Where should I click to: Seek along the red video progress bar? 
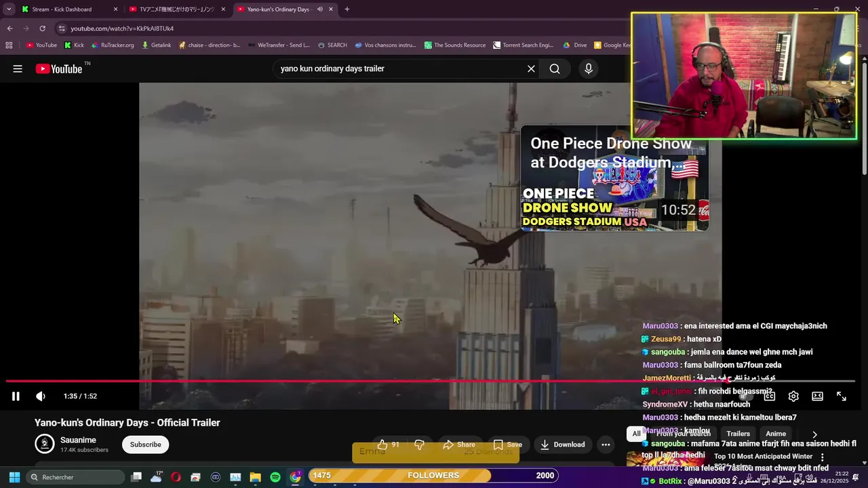[430, 381]
